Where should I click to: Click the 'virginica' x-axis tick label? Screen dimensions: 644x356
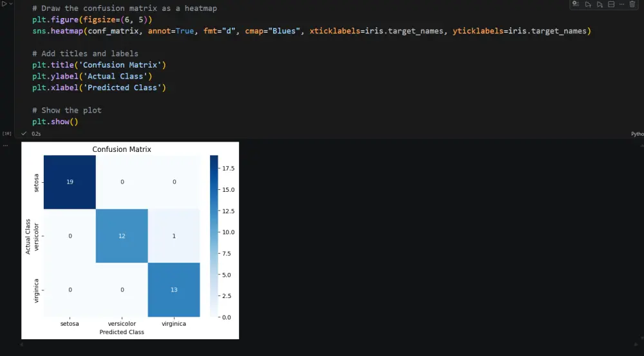(x=174, y=324)
